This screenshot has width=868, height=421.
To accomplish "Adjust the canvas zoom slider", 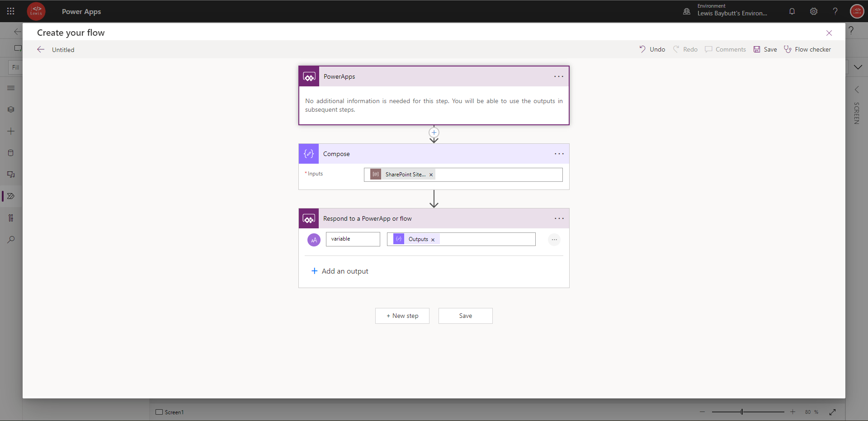I will pyautogui.click(x=748, y=412).
